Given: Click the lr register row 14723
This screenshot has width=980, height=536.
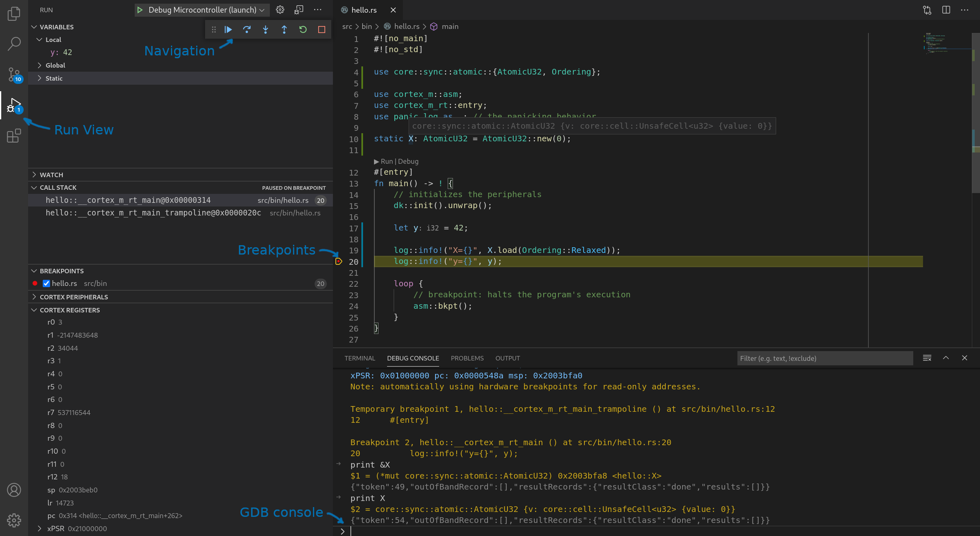Looking at the screenshot, I should pyautogui.click(x=180, y=503).
